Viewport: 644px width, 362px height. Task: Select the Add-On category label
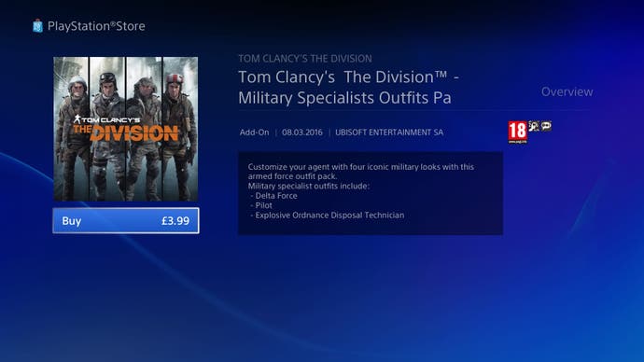point(254,132)
